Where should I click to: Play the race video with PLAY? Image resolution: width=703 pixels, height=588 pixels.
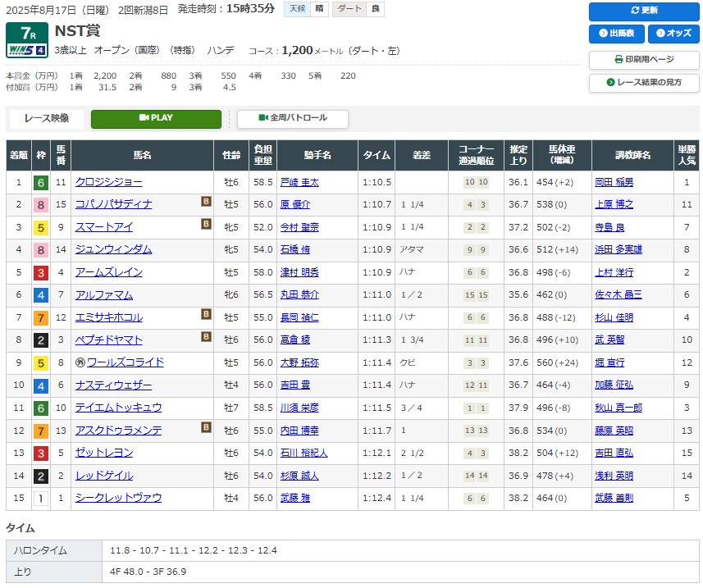pos(156,118)
